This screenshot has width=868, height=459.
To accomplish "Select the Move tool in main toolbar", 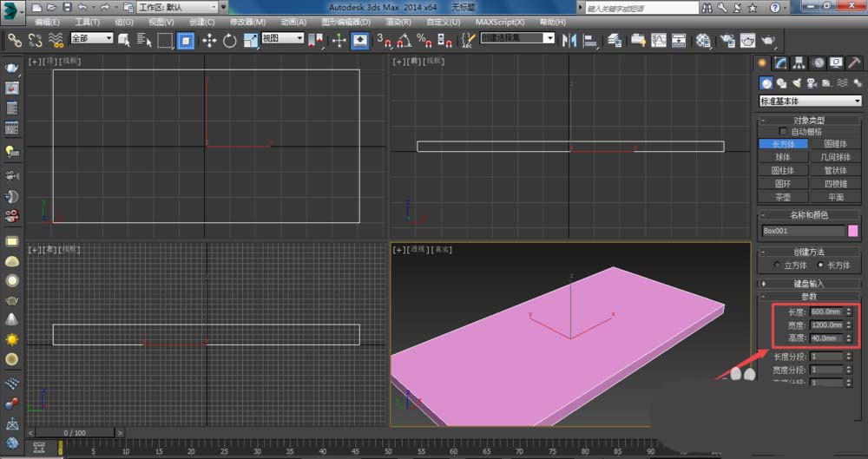I will click(x=209, y=40).
